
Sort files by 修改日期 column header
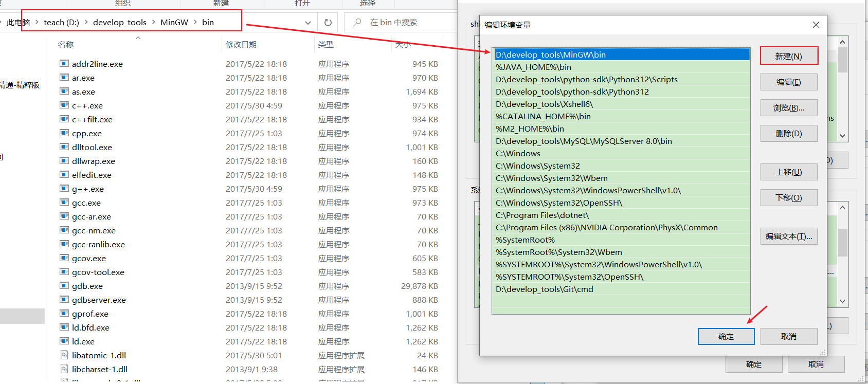point(241,45)
